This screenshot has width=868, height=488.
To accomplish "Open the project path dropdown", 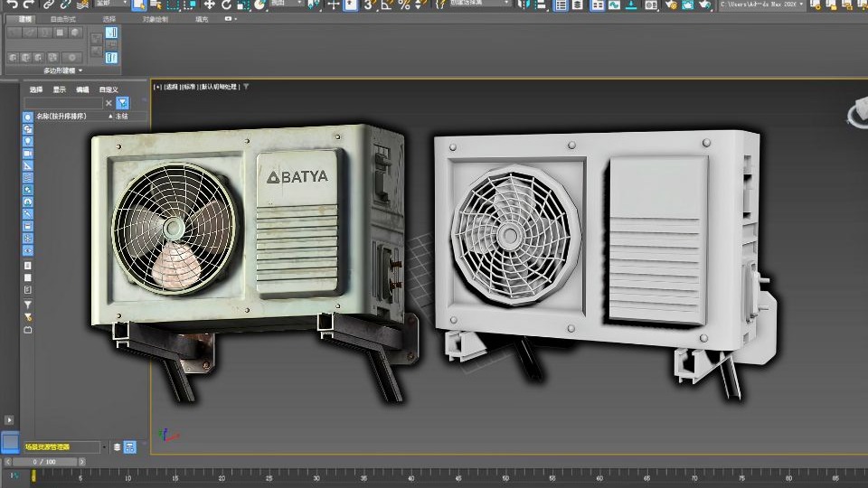I will point(761,4).
